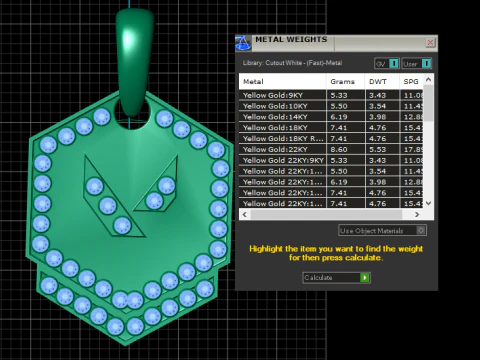The width and height of the screenshot is (480, 360).
Task: Select the Yellow Gold:10KY row
Action: 331,106
